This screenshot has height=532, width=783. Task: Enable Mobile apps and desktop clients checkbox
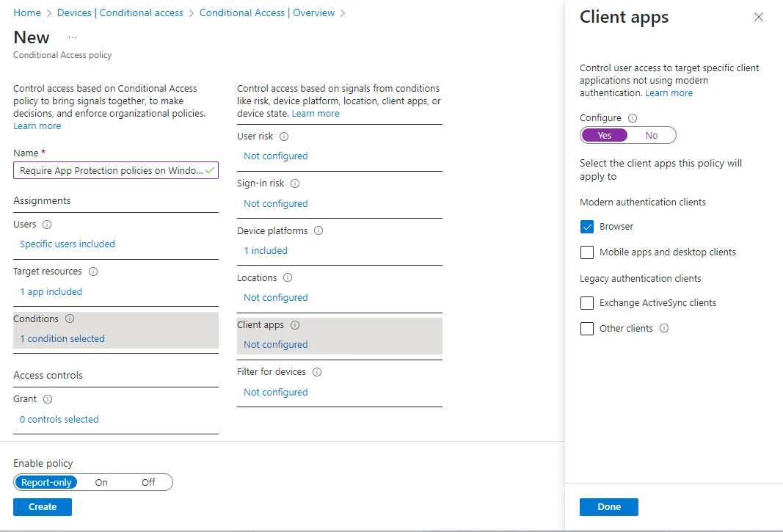[x=587, y=252]
